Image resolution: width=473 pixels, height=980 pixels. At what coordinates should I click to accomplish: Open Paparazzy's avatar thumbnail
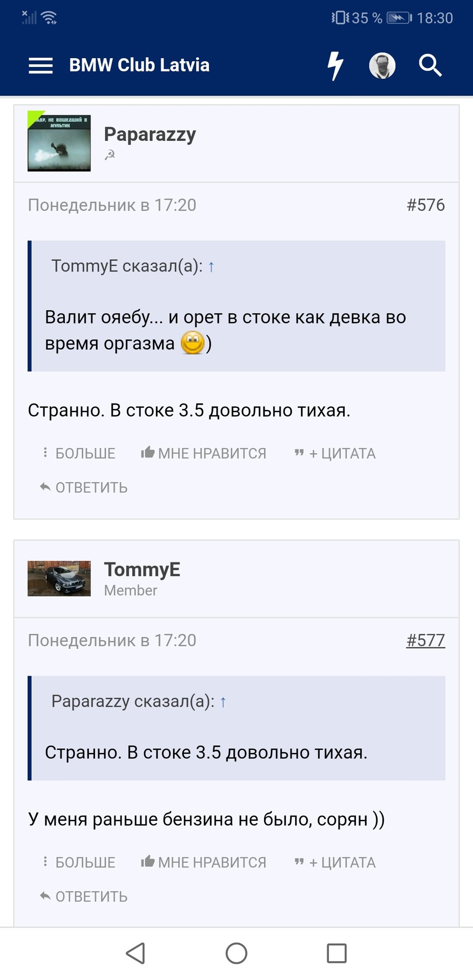click(59, 143)
